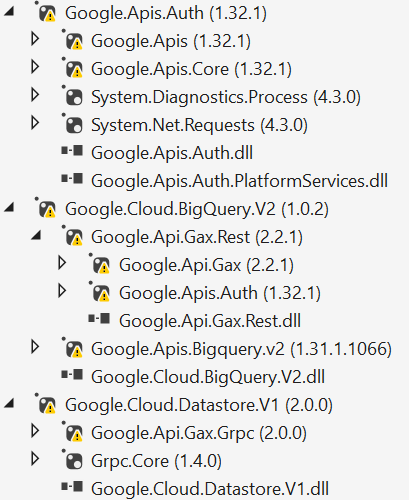Expand the Google.Apis (1.32.1) node
This screenshot has height=500, width=409.
coord(35,39)
